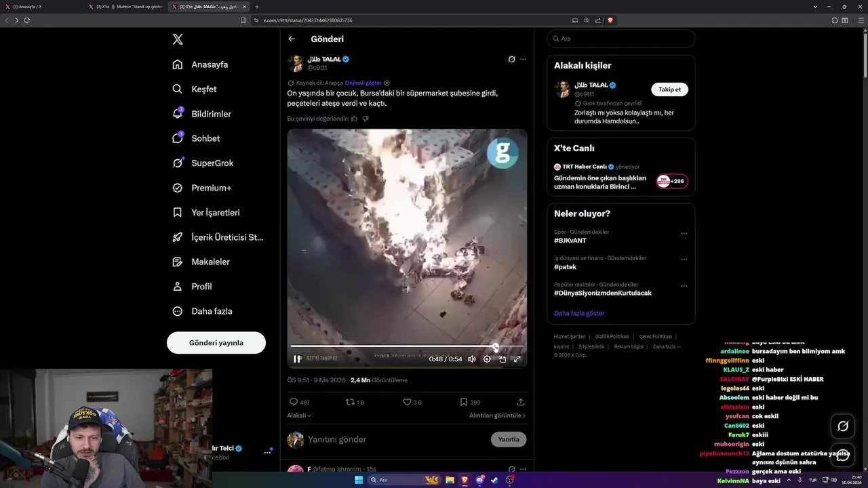
Task: Open Profil from the sidebar
Action: 192,286
